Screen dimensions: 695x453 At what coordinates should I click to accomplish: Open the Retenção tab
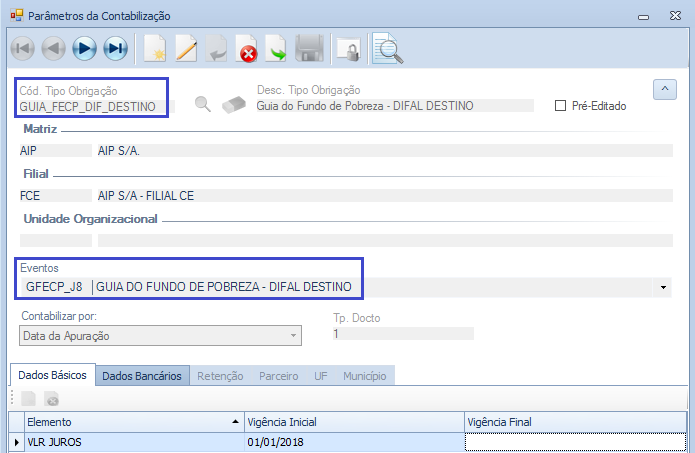pyautogui.click(x=220, y=376)
